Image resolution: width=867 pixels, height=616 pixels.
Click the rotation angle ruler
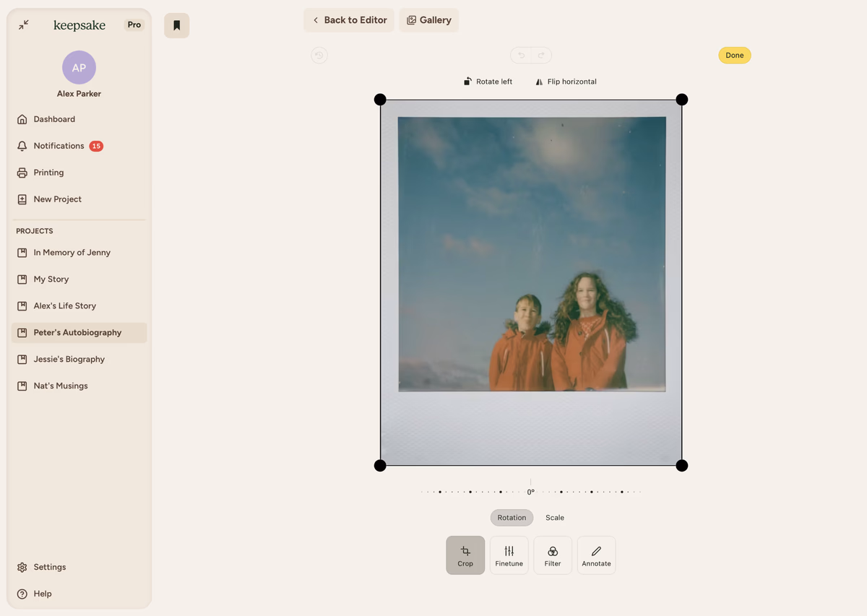click(x=530, y=492)
